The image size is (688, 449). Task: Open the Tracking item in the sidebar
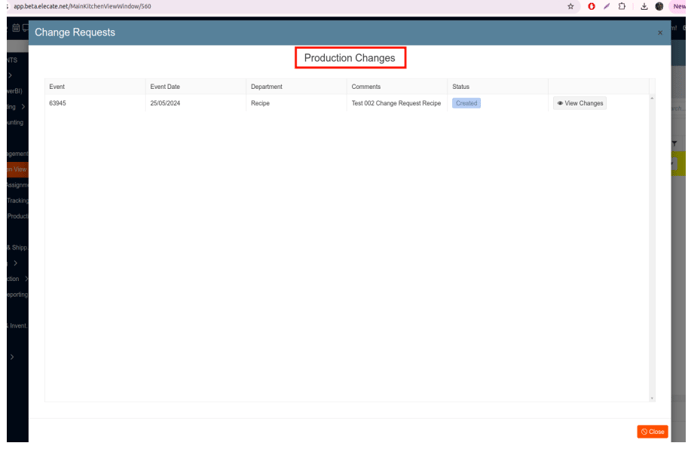[18, 201]
